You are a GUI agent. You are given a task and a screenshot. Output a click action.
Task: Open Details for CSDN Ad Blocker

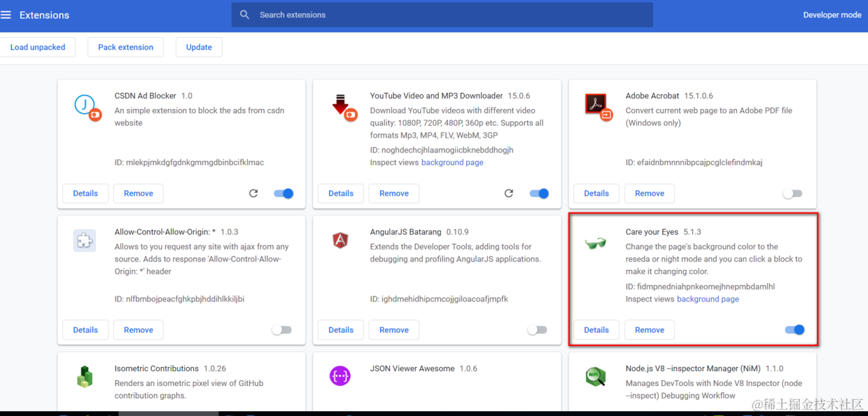point(85,194)
